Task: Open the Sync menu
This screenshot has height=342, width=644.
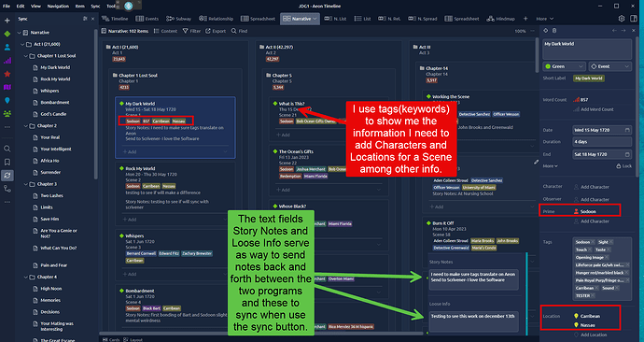Action: pyautogui.click(x=95, y=7)
